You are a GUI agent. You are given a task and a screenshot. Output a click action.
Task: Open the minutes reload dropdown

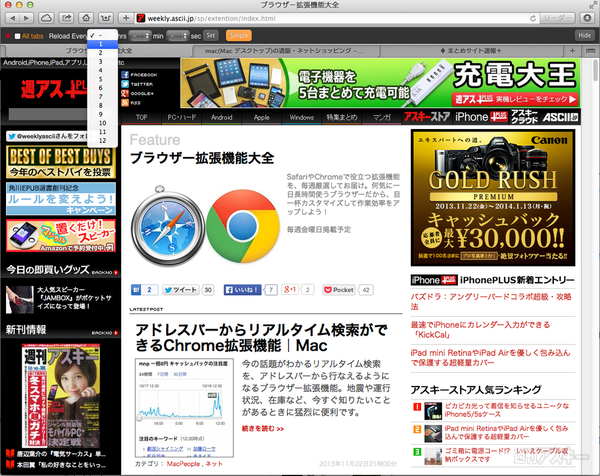coord(140,36)
